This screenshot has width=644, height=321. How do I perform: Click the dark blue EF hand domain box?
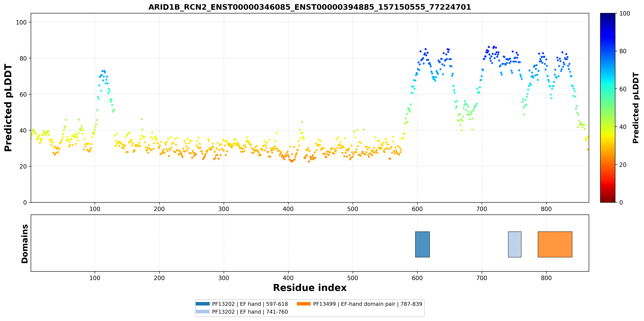click(x=422, y=244)
